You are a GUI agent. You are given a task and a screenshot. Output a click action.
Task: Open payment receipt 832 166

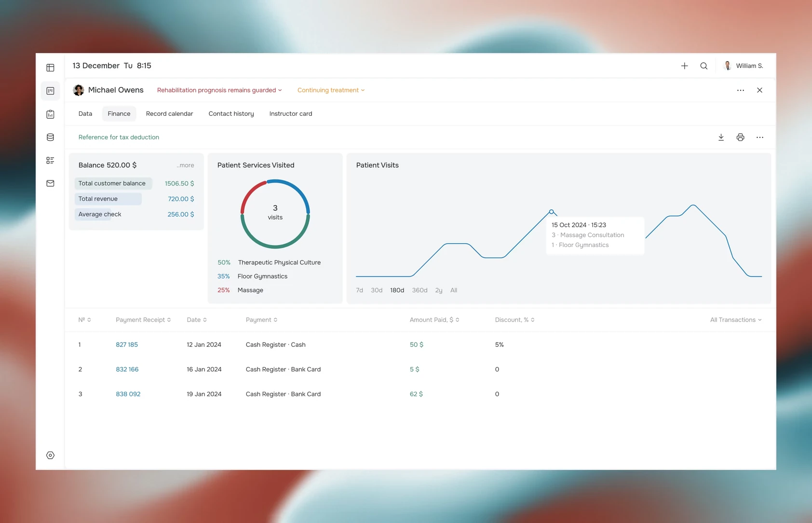click(x=127, y=370)
